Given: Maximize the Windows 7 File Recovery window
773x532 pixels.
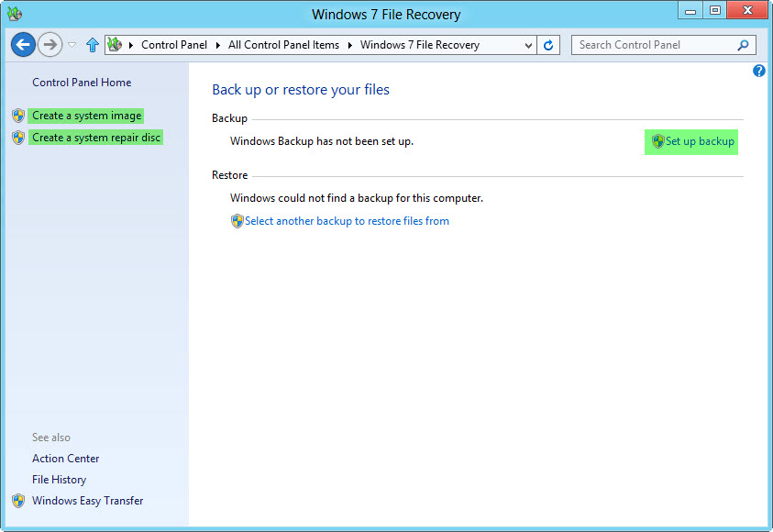Looking at the screenshot, I should point(715,11).
